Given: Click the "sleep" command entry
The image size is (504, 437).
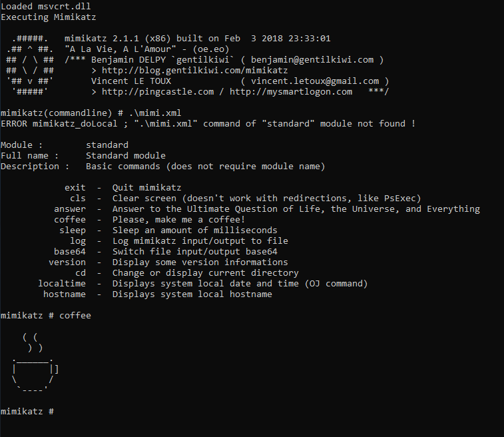Looking at the screenshot, I should click(73, 230).
